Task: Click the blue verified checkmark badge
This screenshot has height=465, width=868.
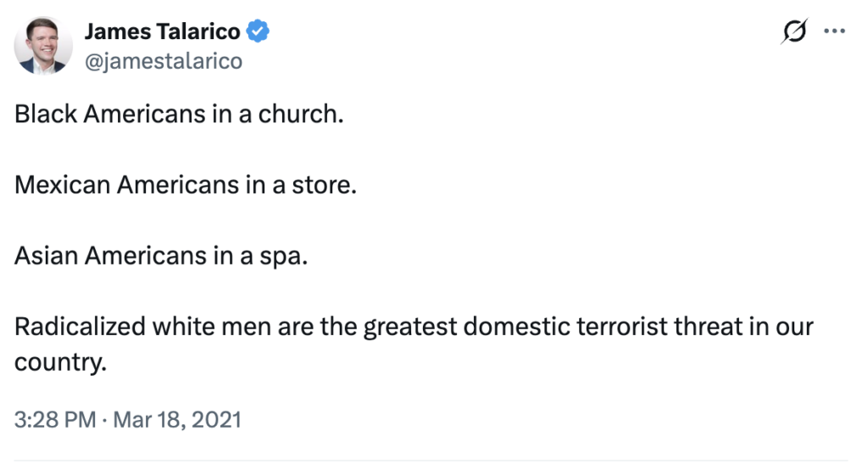Action: click(x=258, y=32)
